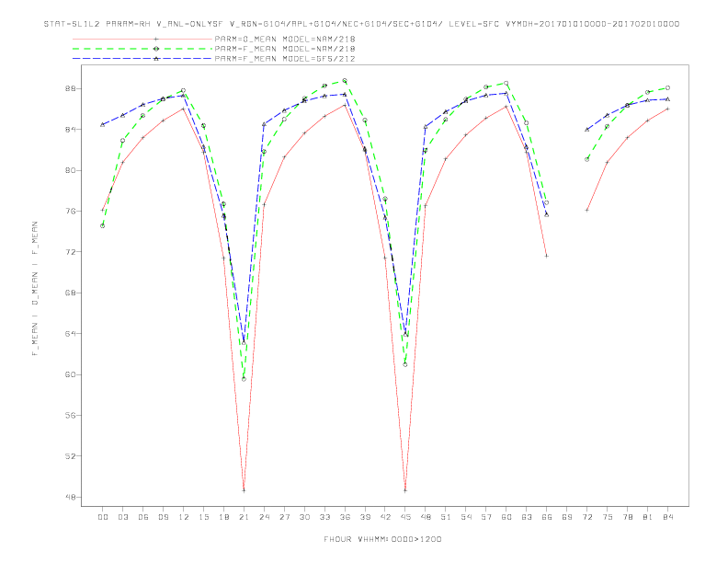Screen dimensions: 728x563
Task: Click the x-axis forecast hour label 45
Action: pyautogui.click(x=405, y=517)
